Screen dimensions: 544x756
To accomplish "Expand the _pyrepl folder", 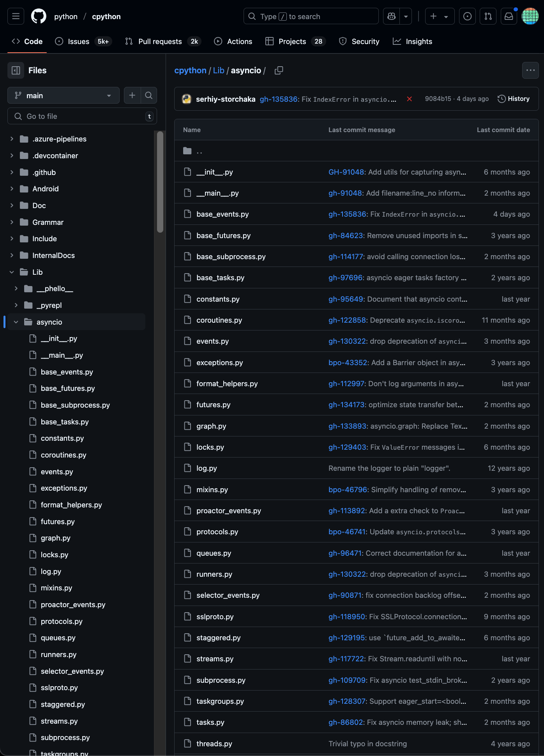I will coord(16,305).
